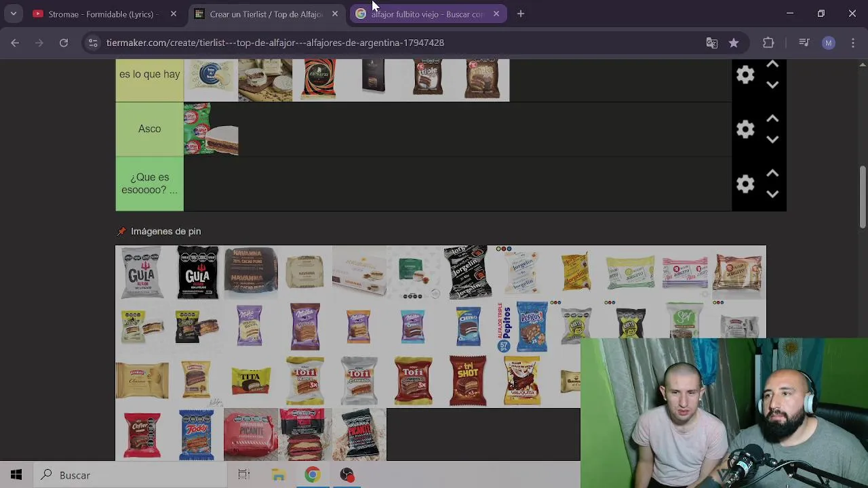Select the Havanna 70% cacao puro image
Viewport: 868px width, 488px height.
(251, 272)
